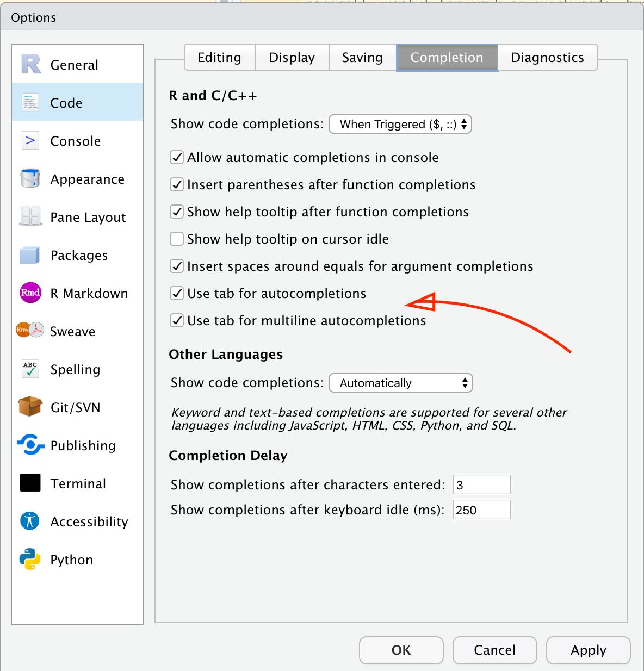This screenshot has height=671, width=644.
Task: Select the Pane Layout label in sidebar
Action: click(x=88, y=218)
